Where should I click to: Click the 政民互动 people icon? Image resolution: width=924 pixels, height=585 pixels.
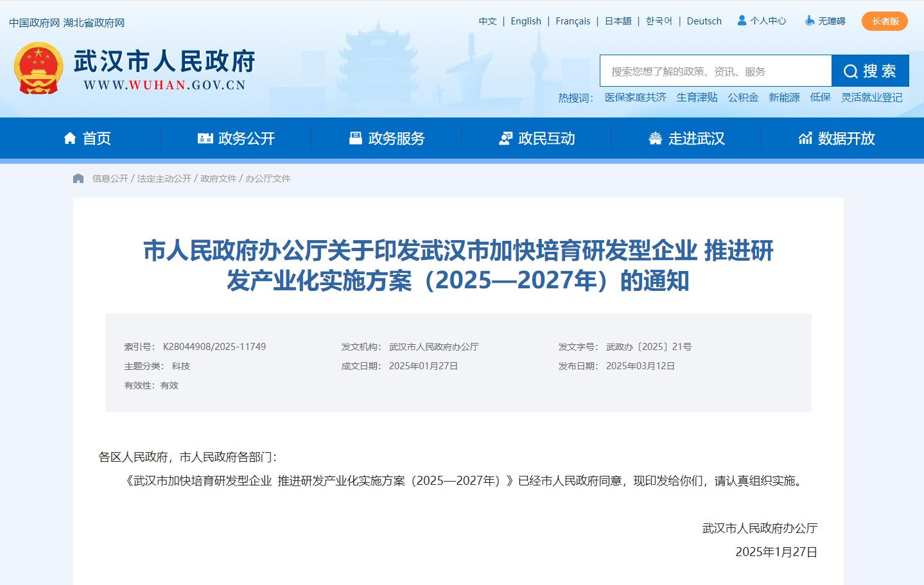coord(505,138)
